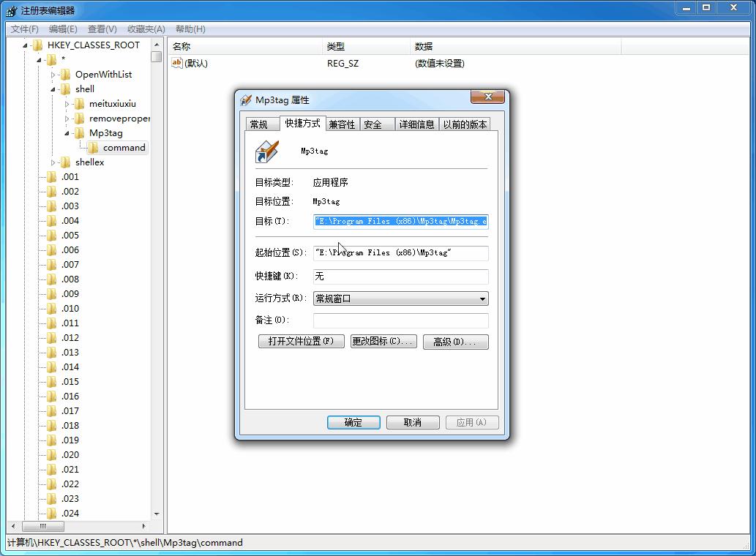Click the Mp3tag key folder icon
This screenshot has width=756, height=556.
(x=80, y=133)
